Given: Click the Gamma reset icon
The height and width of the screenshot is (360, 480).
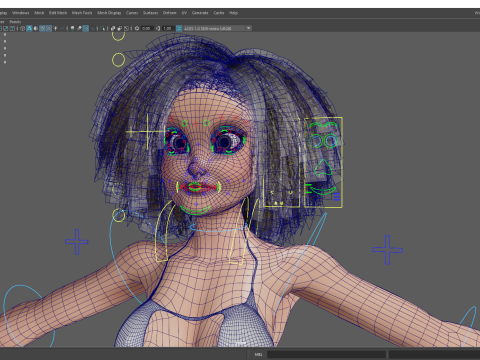Looking at the screenshot, I should coord(158,28).
